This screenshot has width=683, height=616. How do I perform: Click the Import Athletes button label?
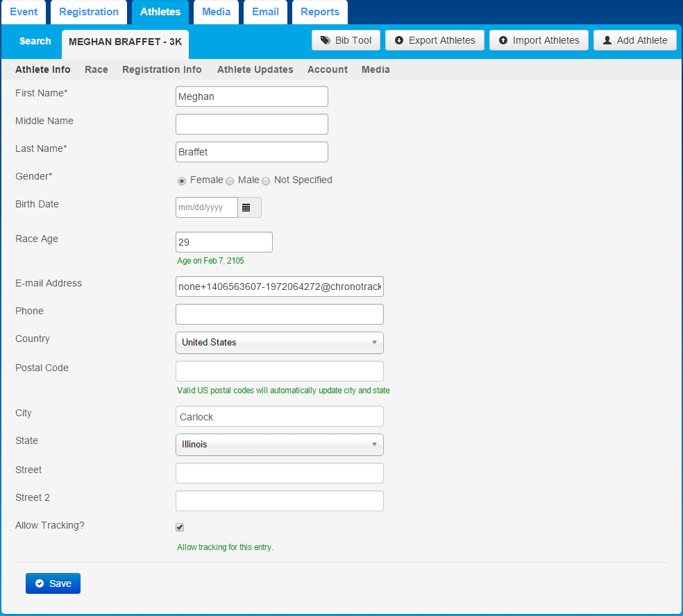coord(546,40)
